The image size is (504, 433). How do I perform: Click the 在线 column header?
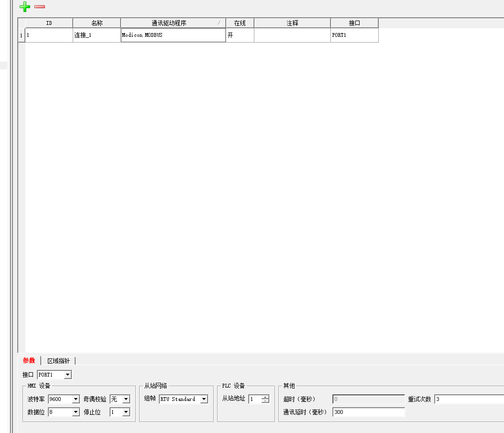click(x=240, y=23)
